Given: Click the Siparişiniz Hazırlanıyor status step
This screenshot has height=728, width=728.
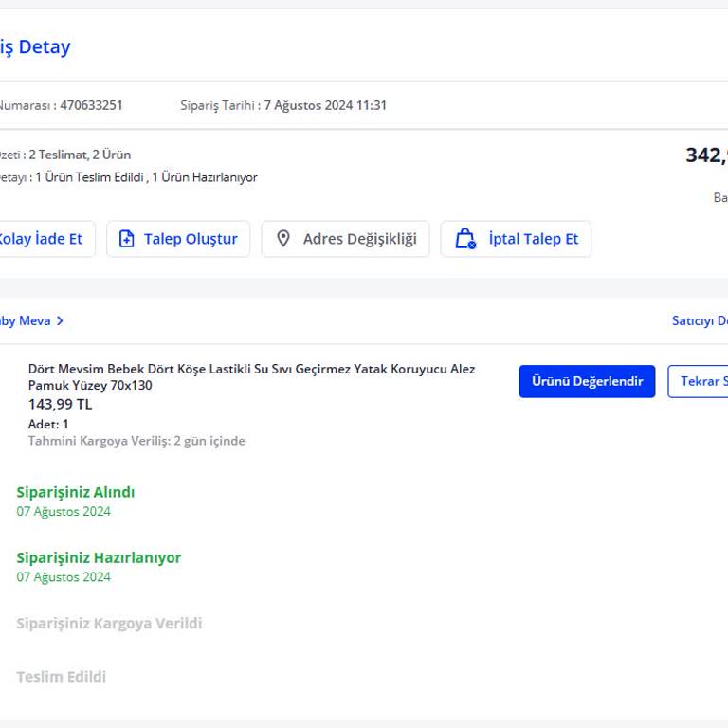Looking at the screenshot, I should (99, 557).
